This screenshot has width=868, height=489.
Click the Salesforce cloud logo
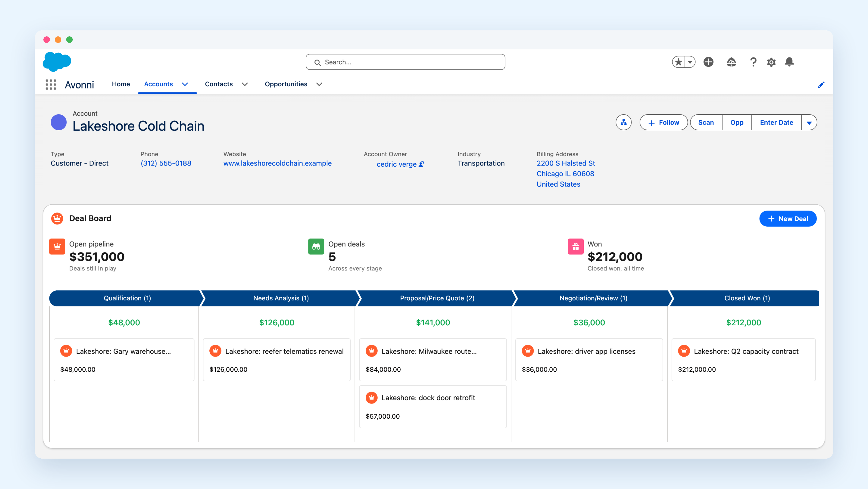click(x=57, y=62)
